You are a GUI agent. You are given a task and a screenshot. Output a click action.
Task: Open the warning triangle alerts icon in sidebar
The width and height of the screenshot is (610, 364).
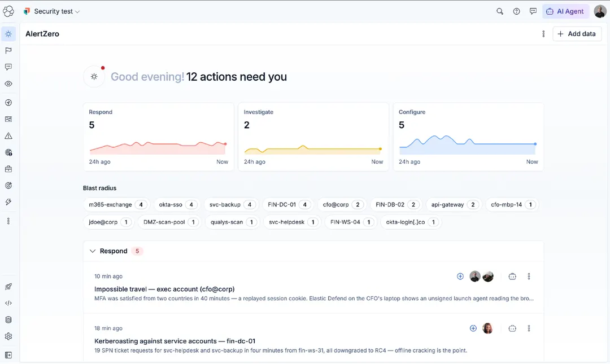point(8,135)
